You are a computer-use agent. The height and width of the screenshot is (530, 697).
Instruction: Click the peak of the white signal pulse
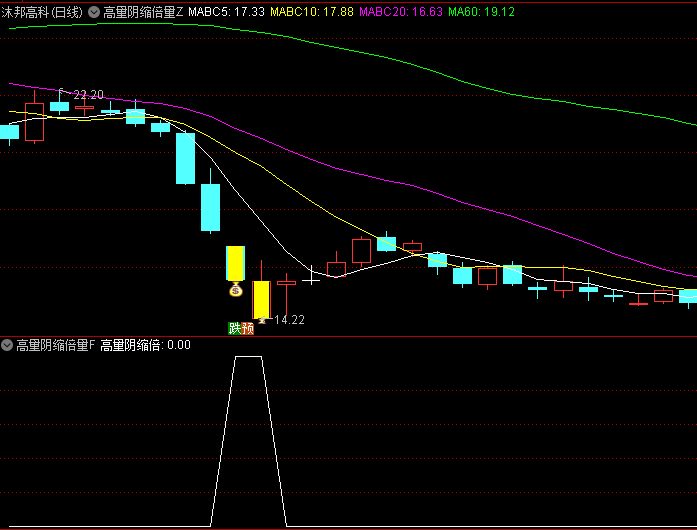pos(248,357)
